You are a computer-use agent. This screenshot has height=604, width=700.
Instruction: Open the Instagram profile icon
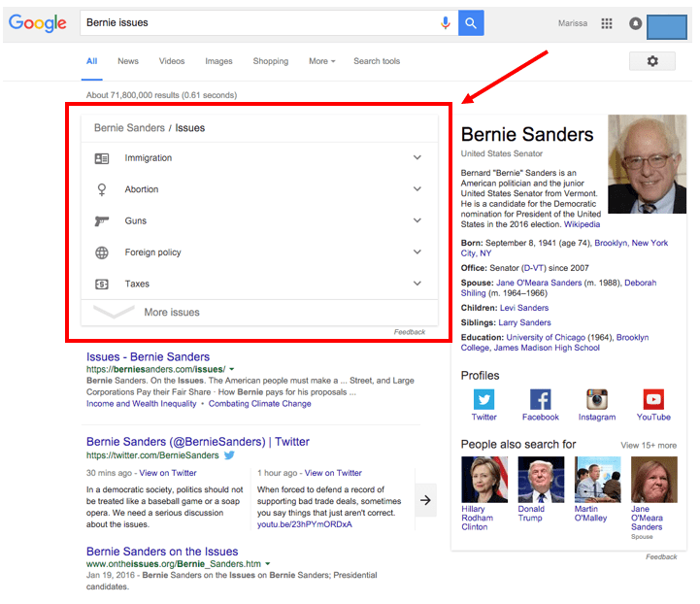pyautogui.click(x=596, y=399)
